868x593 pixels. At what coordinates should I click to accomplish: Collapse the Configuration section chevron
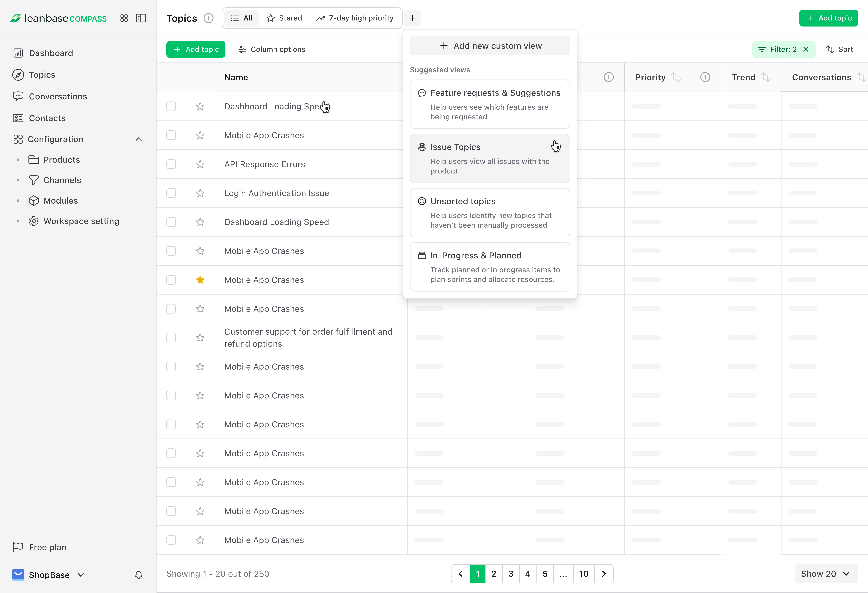tap(139, 139)
